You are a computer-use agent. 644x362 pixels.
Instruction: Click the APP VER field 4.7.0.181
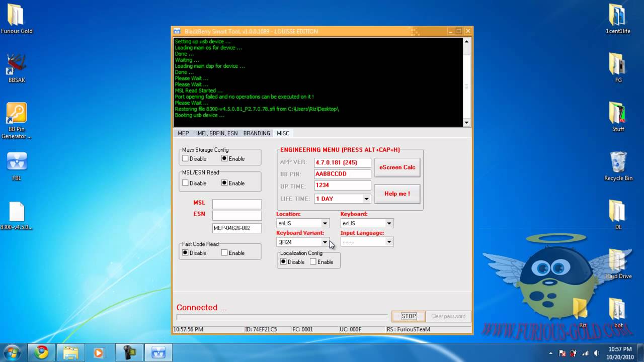pos(343,162)
